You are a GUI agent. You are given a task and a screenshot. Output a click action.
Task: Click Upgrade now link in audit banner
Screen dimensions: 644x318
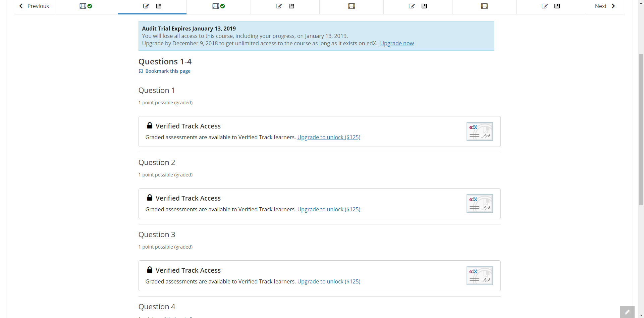click(397, 43)
